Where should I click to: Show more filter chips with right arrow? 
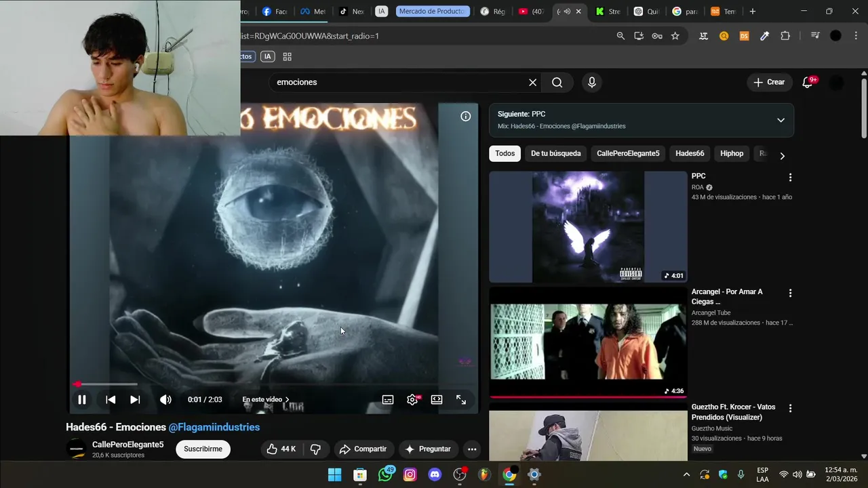[x=782, y=156]
